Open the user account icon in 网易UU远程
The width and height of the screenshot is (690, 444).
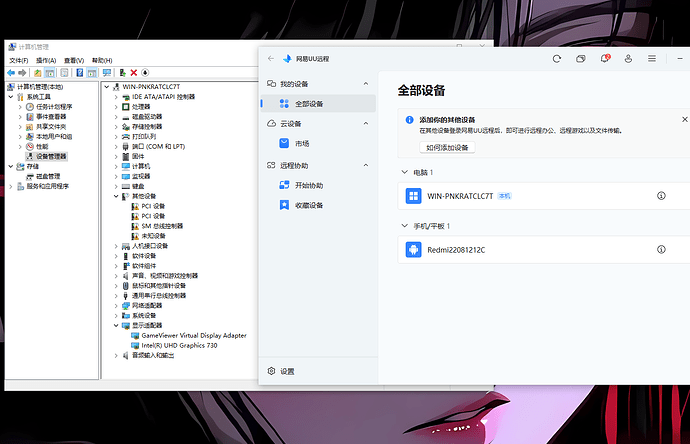[x=628, y=59]
